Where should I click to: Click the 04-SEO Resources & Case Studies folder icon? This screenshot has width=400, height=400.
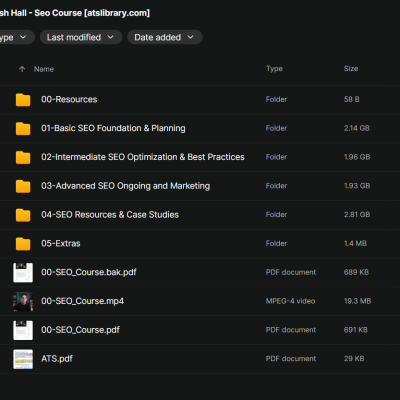point(23,215)
